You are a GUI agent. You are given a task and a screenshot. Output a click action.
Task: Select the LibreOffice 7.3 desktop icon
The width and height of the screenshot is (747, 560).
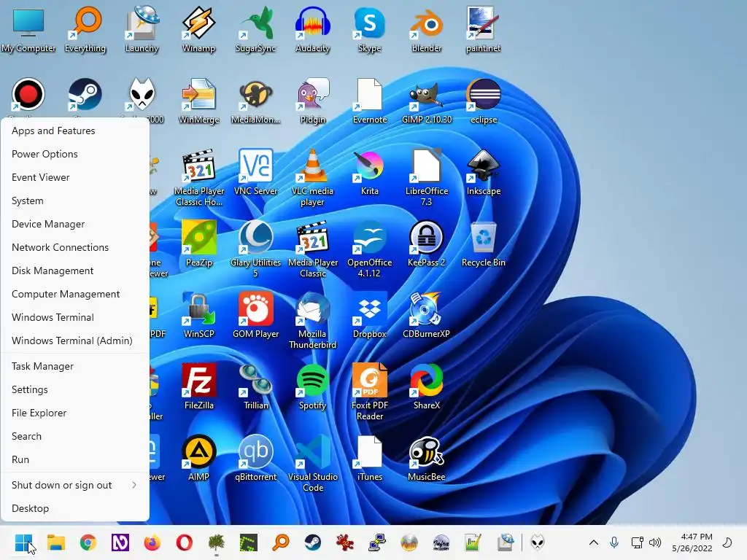click(x=426, y=178)
